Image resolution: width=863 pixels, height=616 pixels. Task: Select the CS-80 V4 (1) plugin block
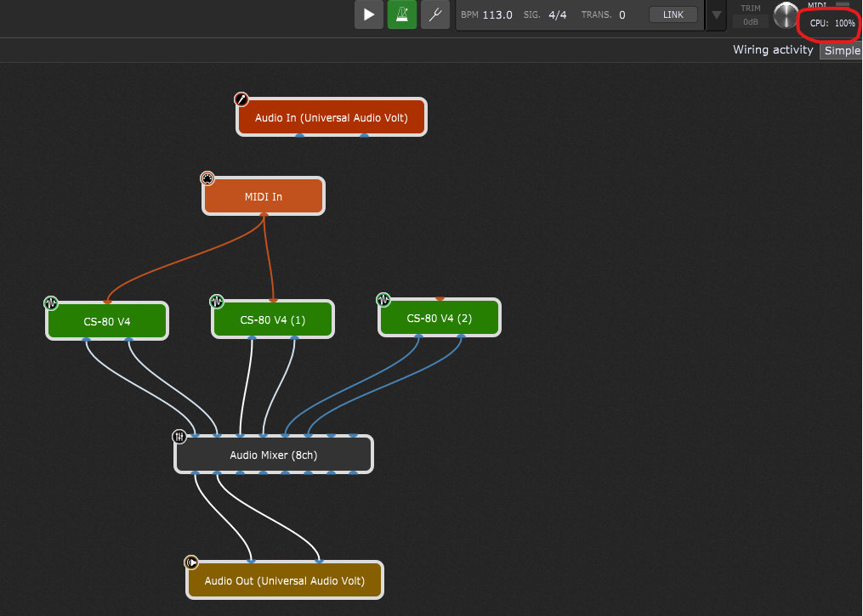pyautogui.click(x=273, y=319)
